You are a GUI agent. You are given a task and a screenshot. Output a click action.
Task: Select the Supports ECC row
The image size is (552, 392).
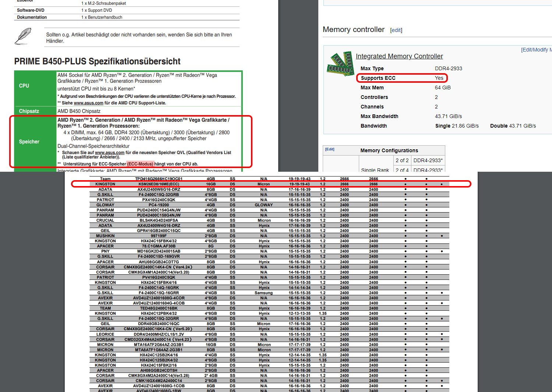coord(402,78)
